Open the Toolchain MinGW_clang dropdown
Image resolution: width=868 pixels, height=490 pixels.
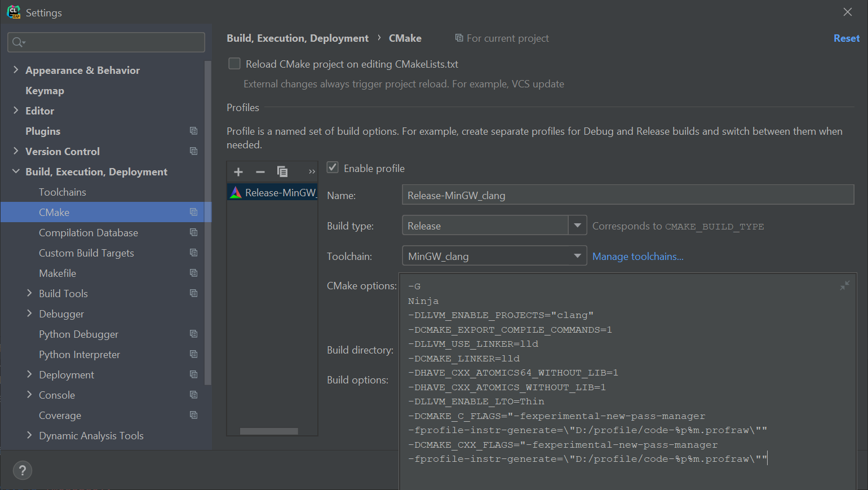click(x=494, y=256)
